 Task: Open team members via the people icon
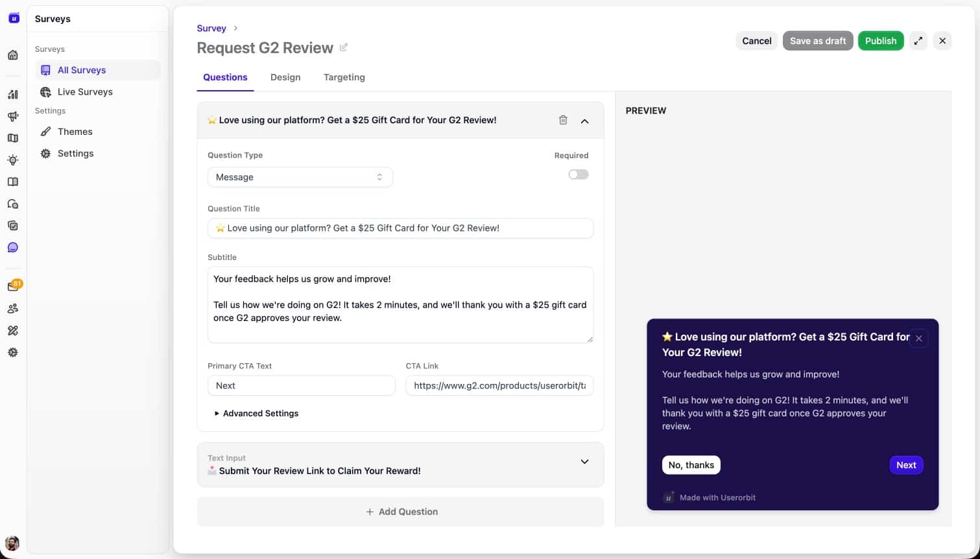[13, 308]
